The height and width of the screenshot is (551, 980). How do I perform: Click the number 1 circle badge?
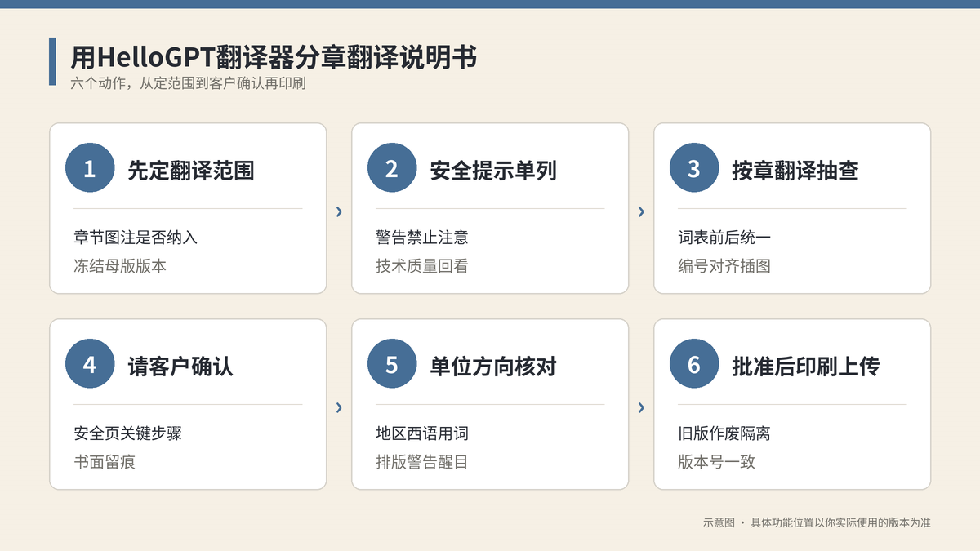(x=90, y=168)
